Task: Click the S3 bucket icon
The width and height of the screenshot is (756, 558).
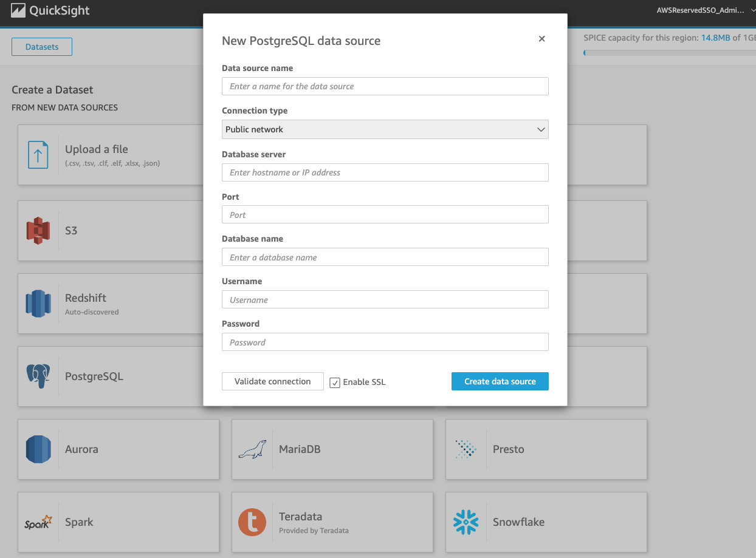Action: point(38,231)
